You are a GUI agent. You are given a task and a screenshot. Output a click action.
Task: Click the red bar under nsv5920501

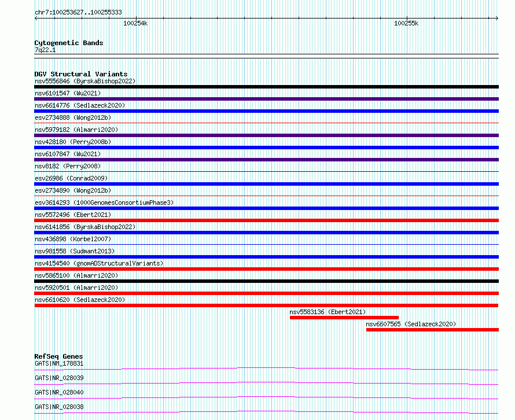point(266,293)
